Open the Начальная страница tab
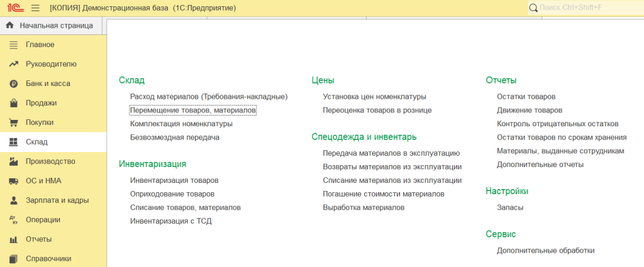Viewport: 644px width, 267px height. 53,26
